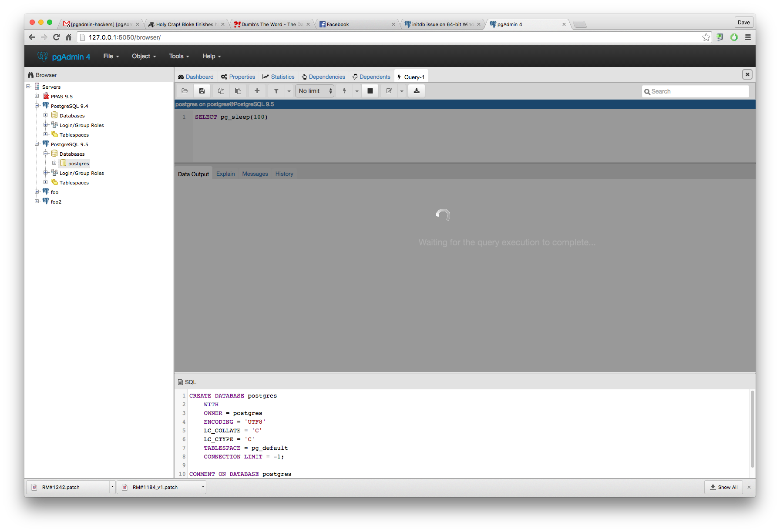This screenshot has height=532, width=780.
Task: Switch to the Explain tab
Action: point(225,174)
